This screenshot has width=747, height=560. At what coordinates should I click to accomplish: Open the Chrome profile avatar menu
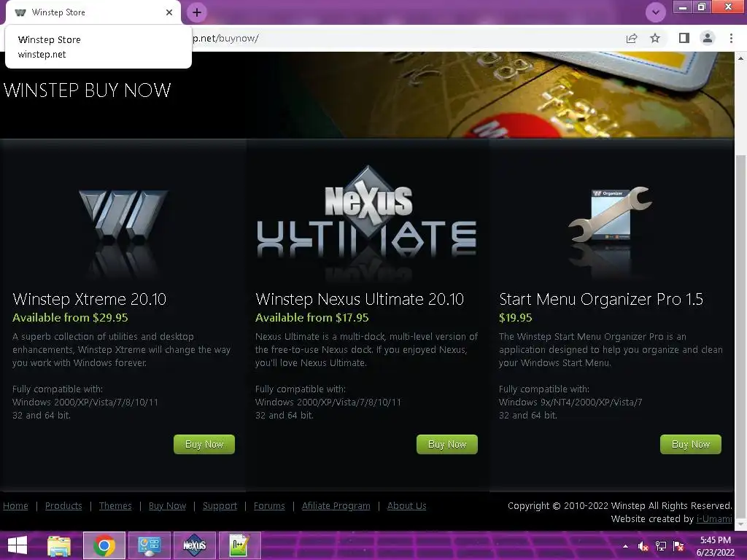click(708, 38)
